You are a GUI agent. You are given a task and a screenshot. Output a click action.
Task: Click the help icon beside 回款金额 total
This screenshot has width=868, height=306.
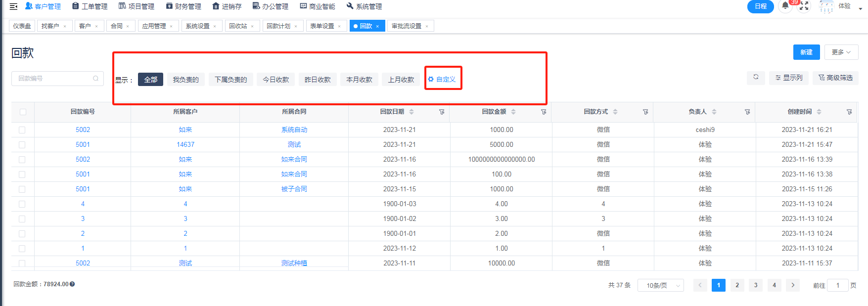[72, 284]
